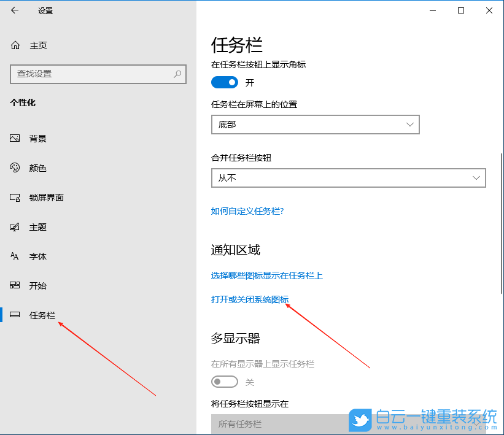Click the Themes brush icon
This screenshot has height=435, width=504.
(15, 226)
